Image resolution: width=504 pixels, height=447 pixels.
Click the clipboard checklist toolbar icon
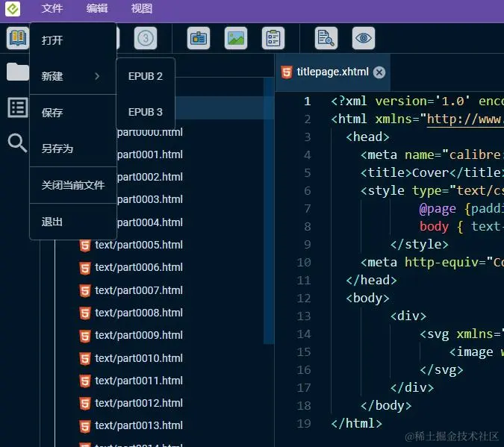pyautogui.click(x=273, y=38)
